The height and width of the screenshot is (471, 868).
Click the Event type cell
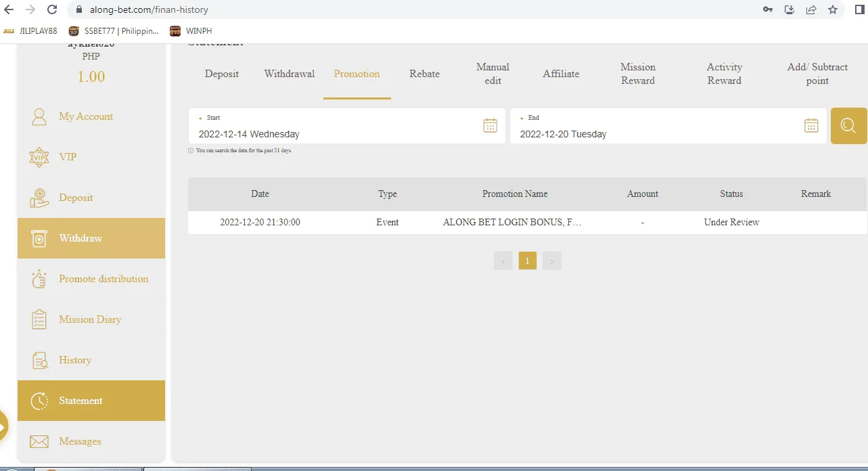[x=388, y=222]
